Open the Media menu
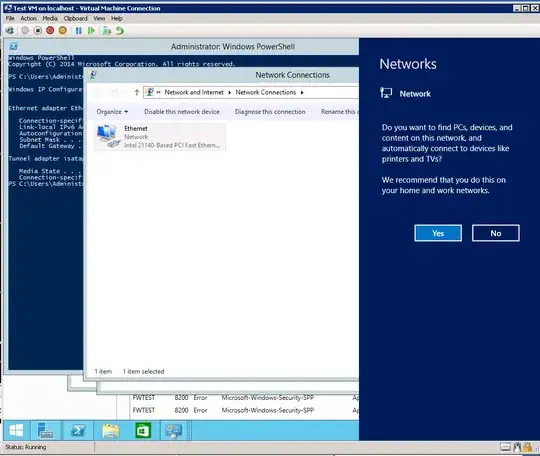Screen dimensions: 540x456 tap(50, 18)
